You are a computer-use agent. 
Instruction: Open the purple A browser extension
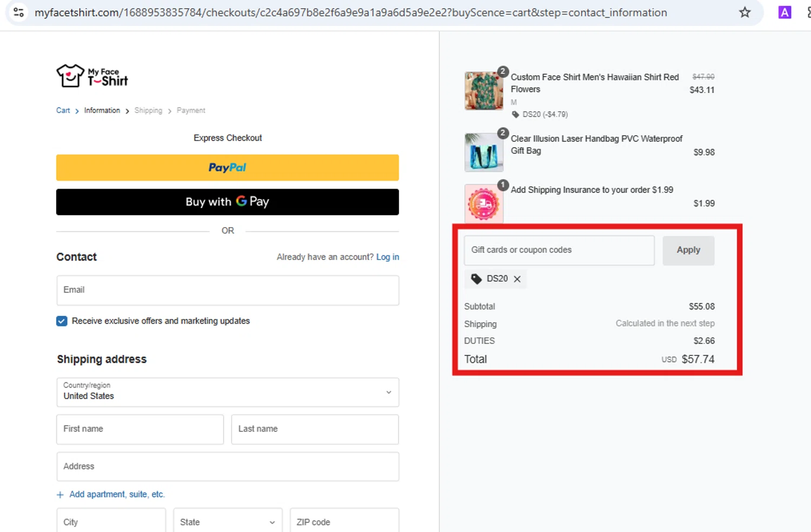click(785, 12)
